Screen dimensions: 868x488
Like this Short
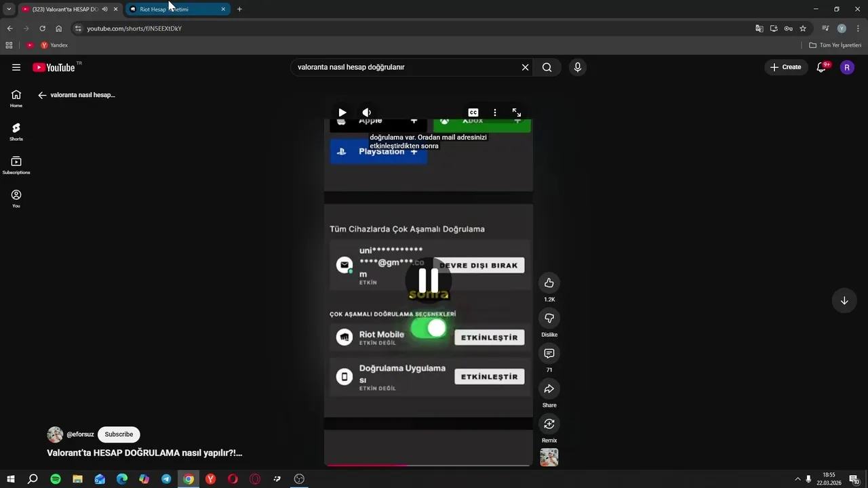(549, 283)
